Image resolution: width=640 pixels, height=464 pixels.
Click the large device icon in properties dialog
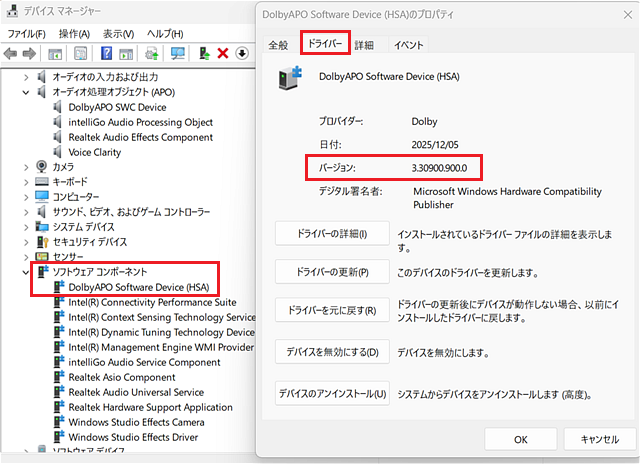coord(290,78)
